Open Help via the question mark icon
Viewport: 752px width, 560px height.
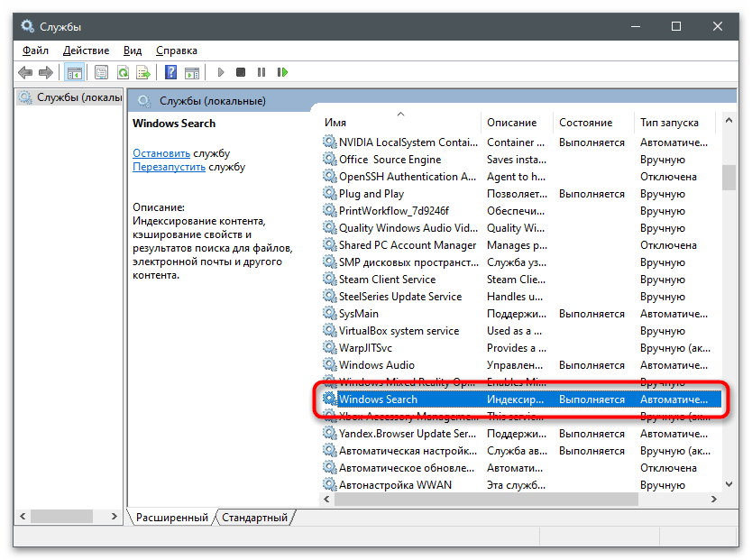[x=170, y=72]
